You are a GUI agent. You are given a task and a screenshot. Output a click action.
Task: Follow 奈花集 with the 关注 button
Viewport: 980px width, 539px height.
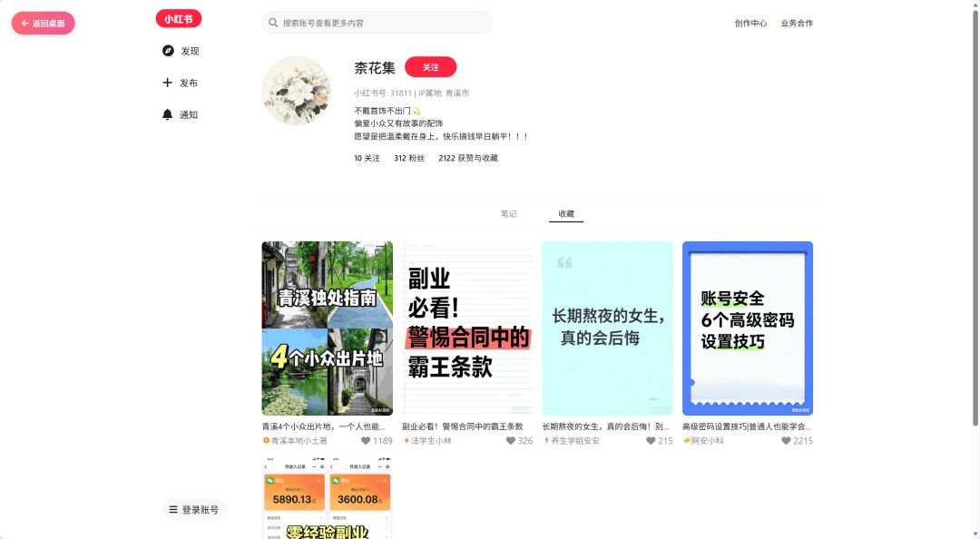[x=431, y=67]
